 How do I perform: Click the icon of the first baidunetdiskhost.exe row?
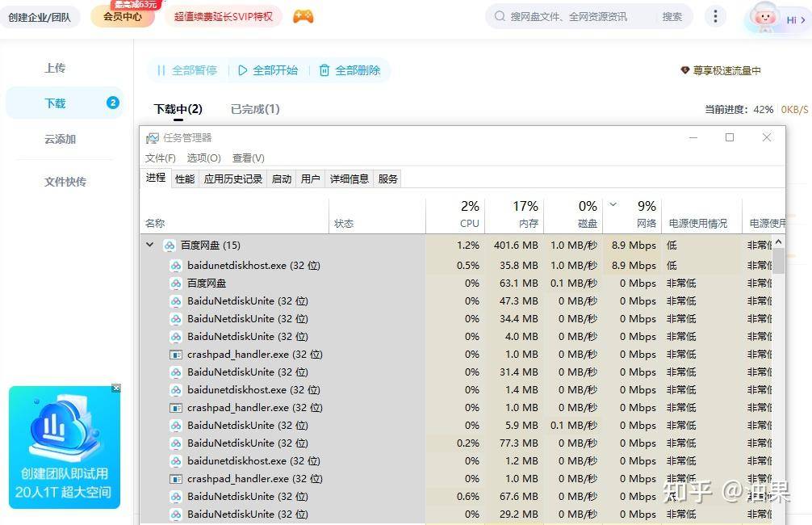tap(176, 266)
